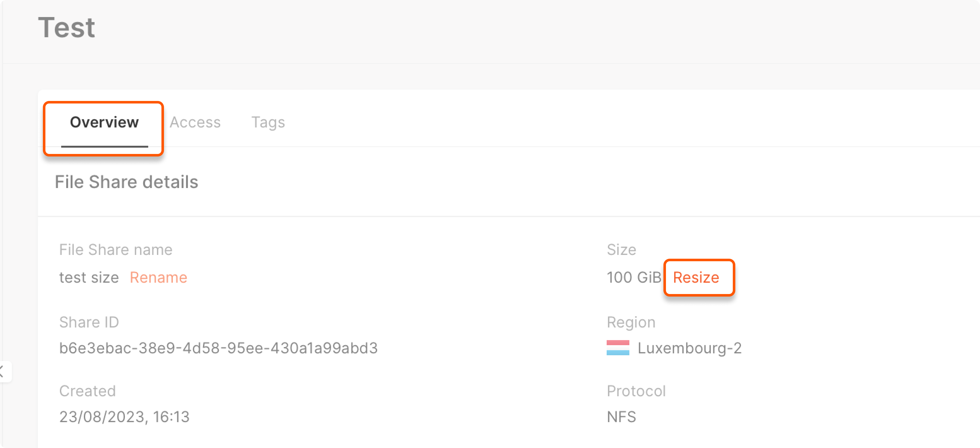Select the Overview tab
This screenshot has width=980, height=448.
104,122
